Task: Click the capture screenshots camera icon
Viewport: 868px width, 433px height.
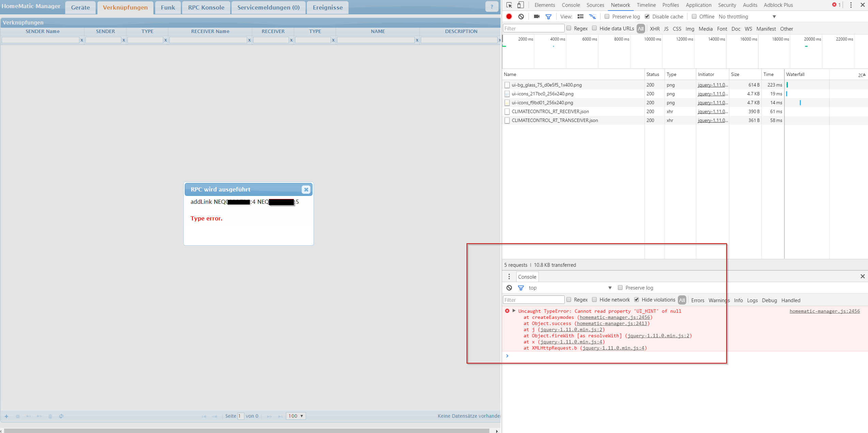Action: [x=537, y=16]
